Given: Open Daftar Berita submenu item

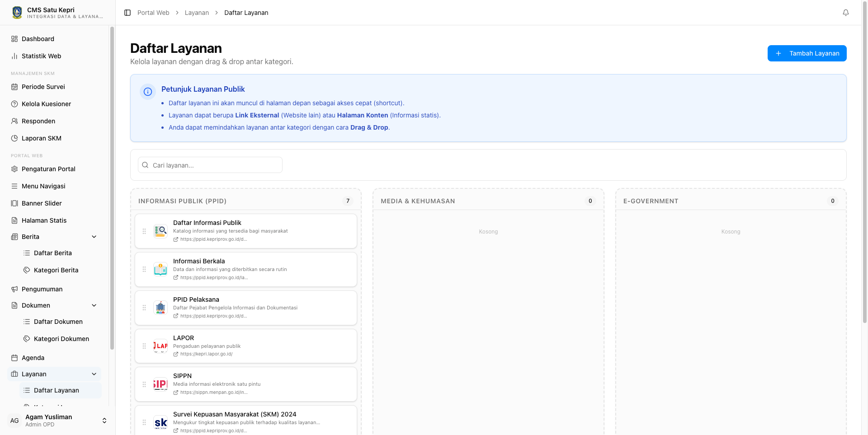Looking at the screenshot, I should tap(60, 253).
